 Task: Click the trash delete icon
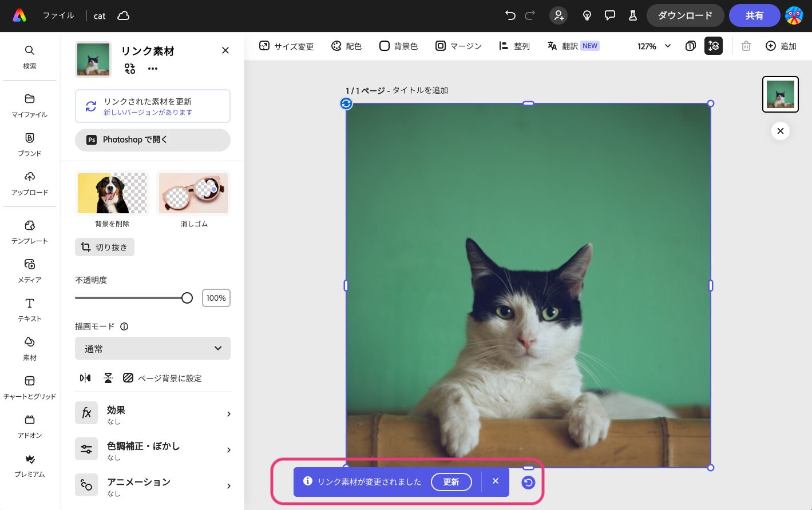click(x=746, y=46)
